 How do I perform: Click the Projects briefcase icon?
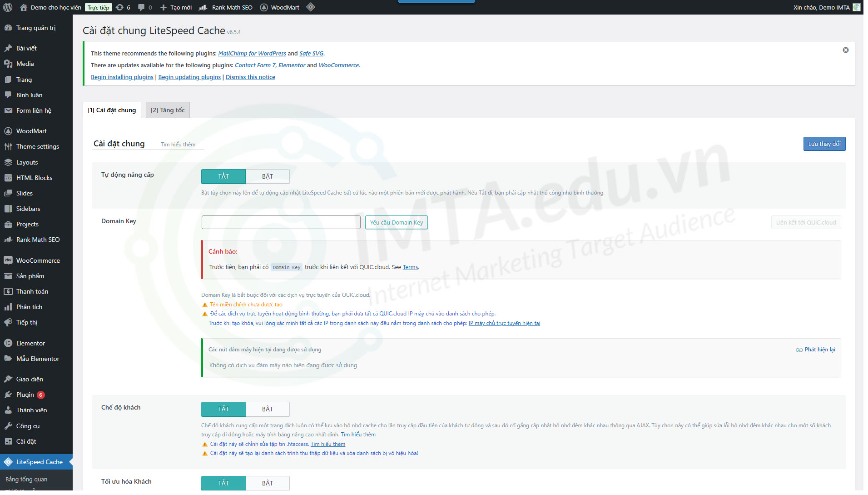pos(8,224)
